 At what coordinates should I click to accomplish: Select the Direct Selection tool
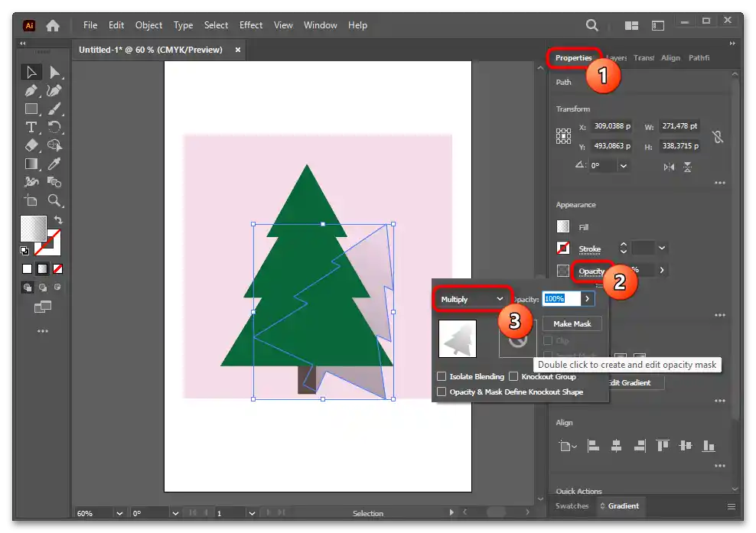[x=54, y=73]
